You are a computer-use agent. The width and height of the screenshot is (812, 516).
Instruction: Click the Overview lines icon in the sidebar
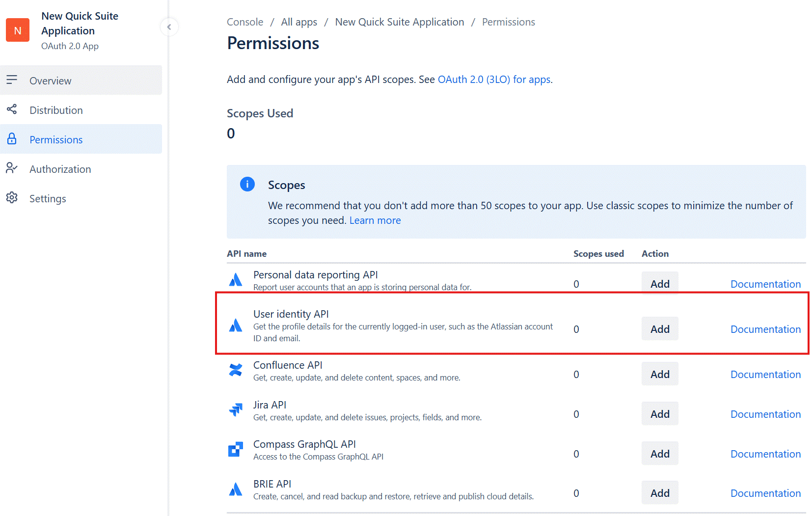pos(12,80)
